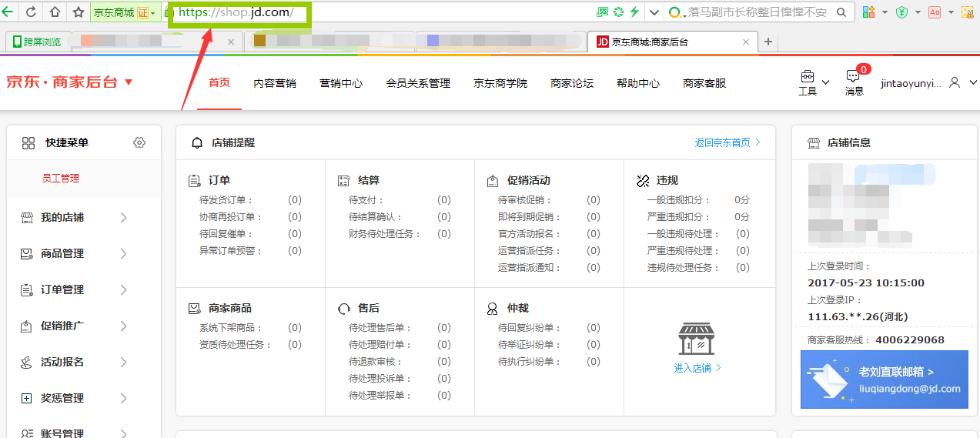
Task: Click the 待回复纠纷单 row
Action: point(549,328)
